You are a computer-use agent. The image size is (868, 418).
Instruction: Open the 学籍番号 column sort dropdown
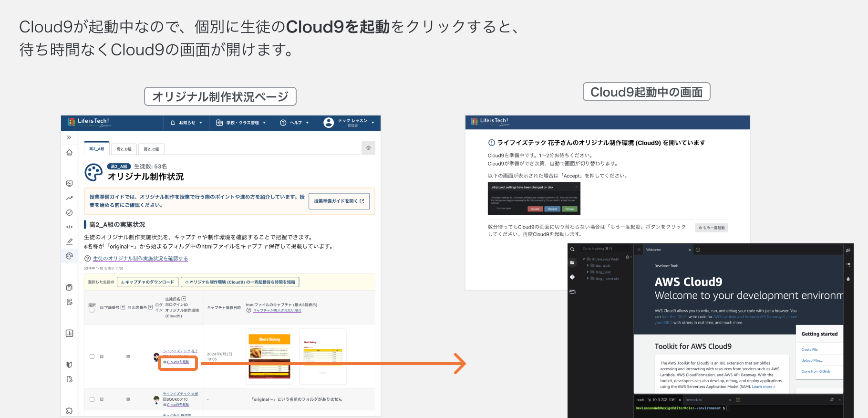123,307
